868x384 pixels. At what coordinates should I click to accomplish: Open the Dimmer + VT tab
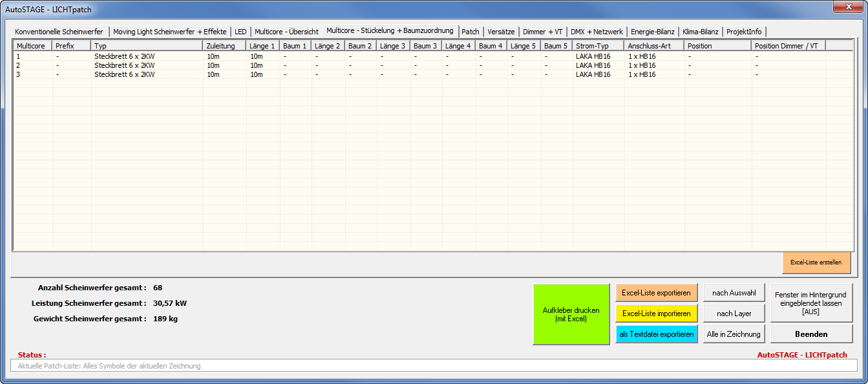543,32
